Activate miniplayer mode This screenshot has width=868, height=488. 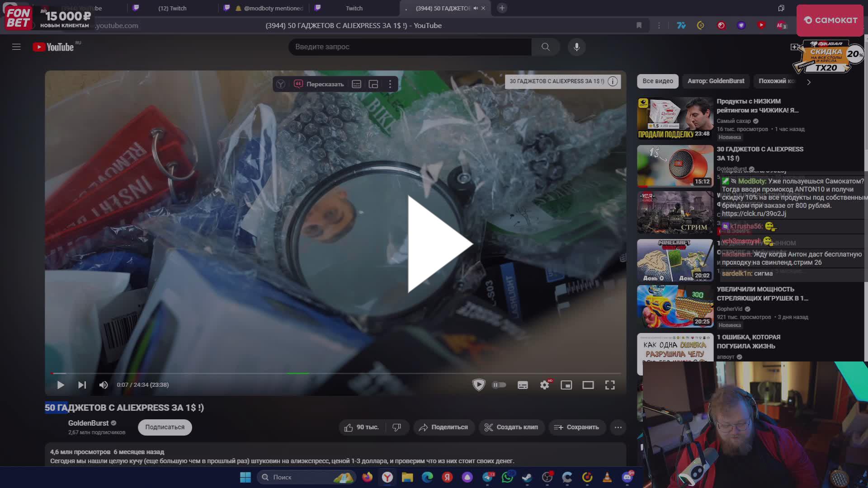[566, 385]
